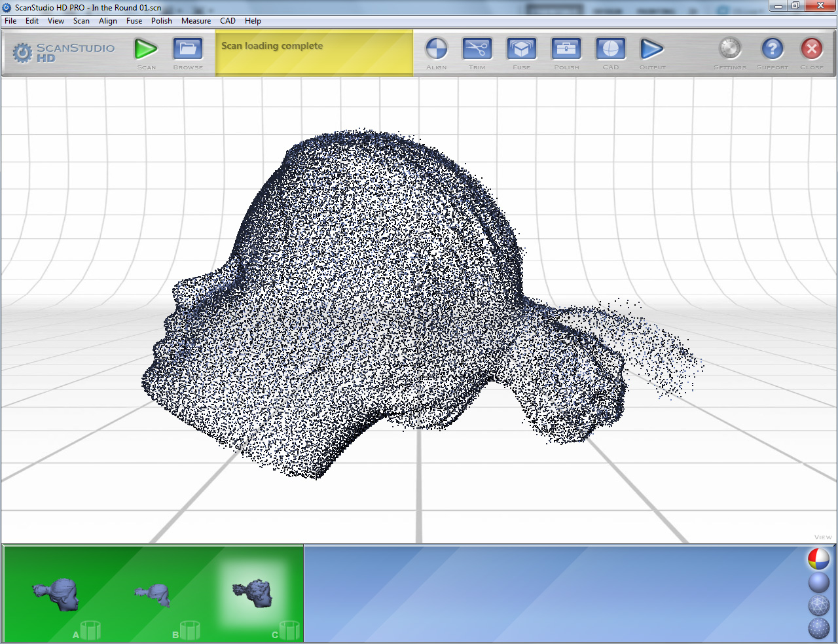
Task: Open the Edit menu
Action: [x=32, y=21]
